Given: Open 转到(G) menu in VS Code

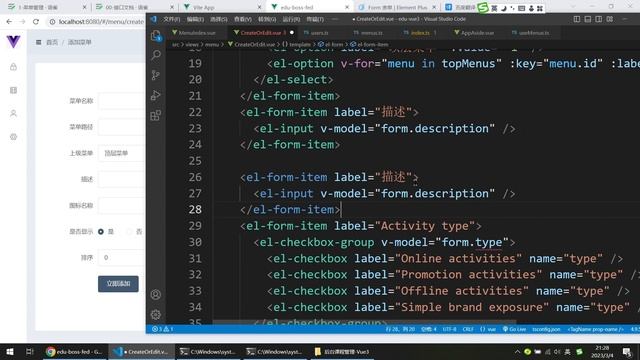Looking at the screenshot, I should 267,19.
